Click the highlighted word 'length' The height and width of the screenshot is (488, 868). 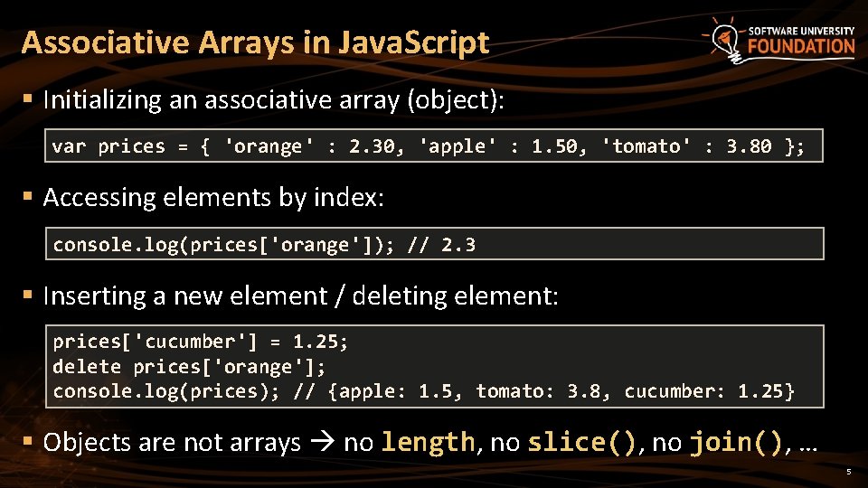click(428, 442)
